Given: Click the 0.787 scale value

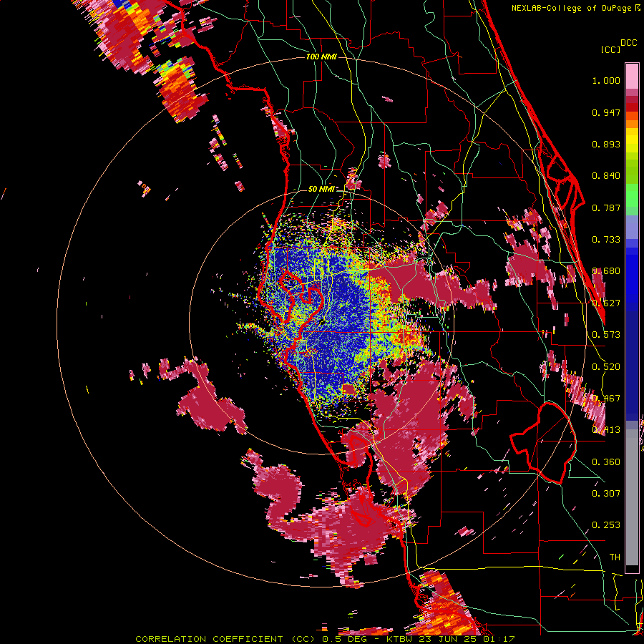Looking at the screenshot, I should [606, 208].
